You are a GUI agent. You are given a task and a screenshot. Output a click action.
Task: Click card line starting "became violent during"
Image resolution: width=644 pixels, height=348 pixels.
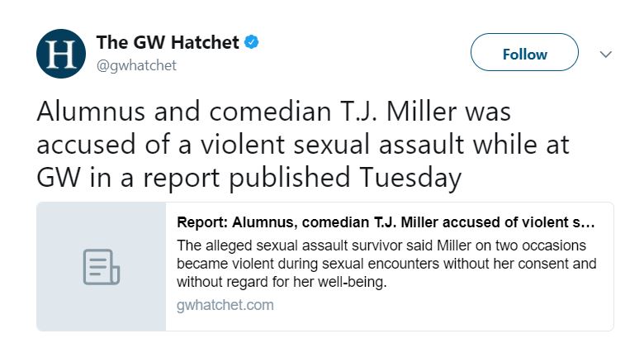click(x=386, y=265)
